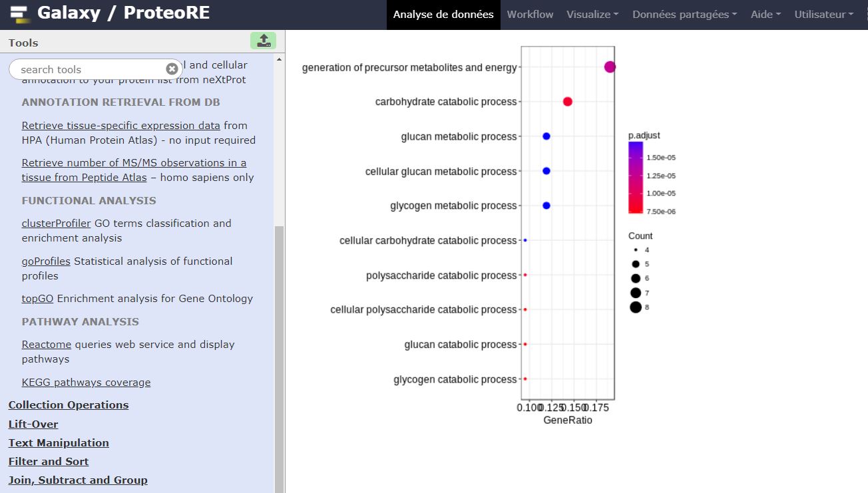Click the ANNOTATION RETRIEVAL FROM DB heading
Viewport: 868px width, 493px height.
tap(121, 102)
